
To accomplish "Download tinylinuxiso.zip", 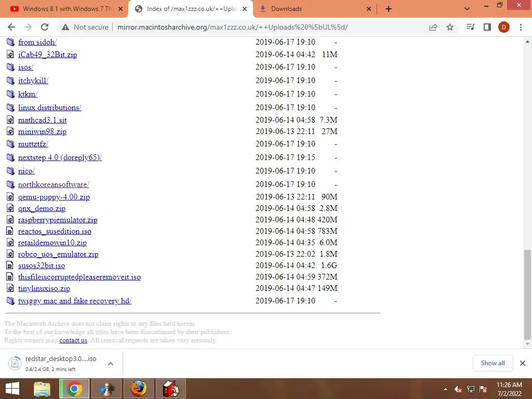I will pyautogui.click(x=44, y=289).
